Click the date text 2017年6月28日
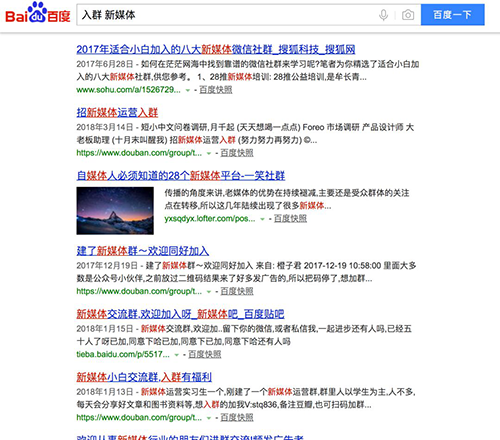Screen dimensions: 500x440 105,64
